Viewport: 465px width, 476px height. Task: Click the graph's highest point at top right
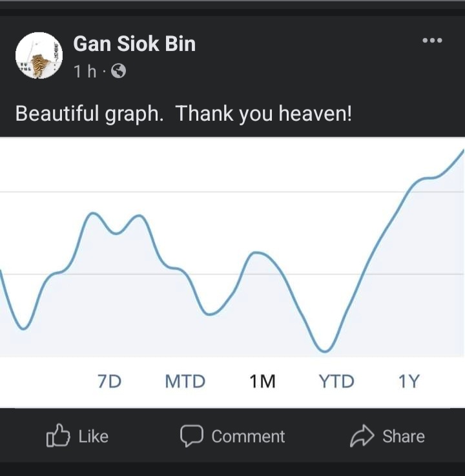click(x=462, y=152)
